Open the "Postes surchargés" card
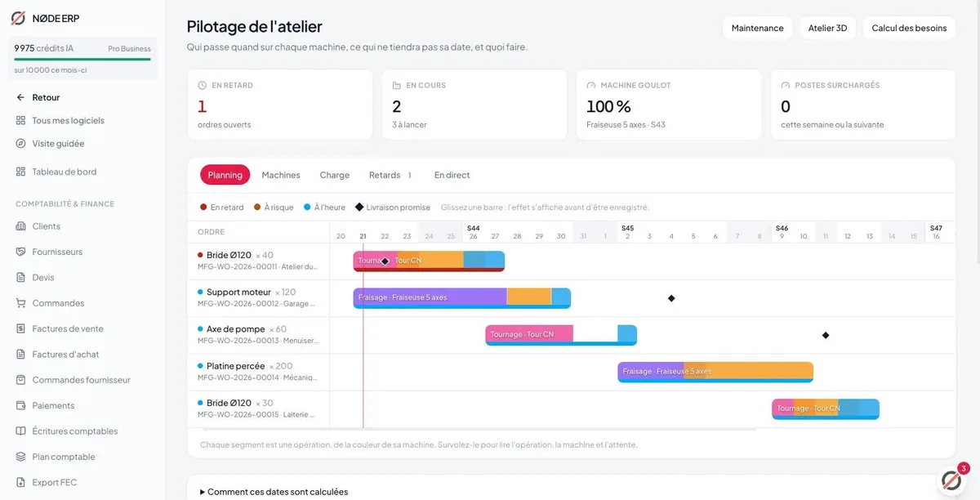Image resolution: width=980 pixels, height=500 pixels. click(863, 105)
